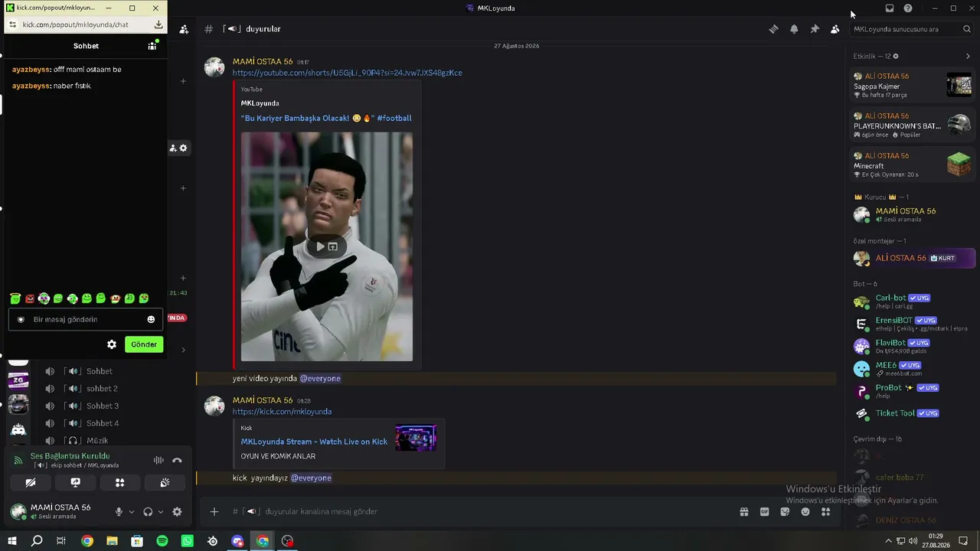
Task: Select the MEE6 bot entry
Action: pyautogui.click(x=912, y=369)
